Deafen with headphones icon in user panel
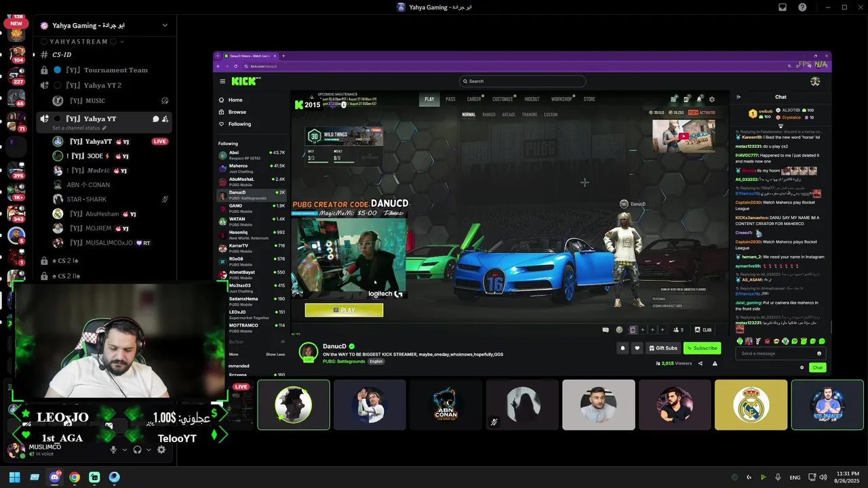Viewport: 868px width, 488px height. [x=137, y=449]
